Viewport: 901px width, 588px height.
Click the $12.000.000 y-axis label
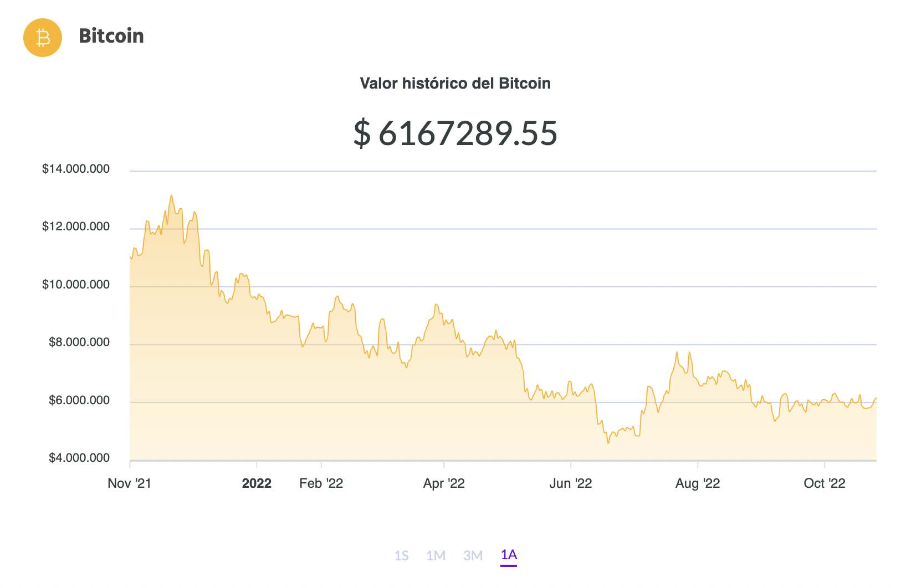pyautogui.click(x=76, y=226)
